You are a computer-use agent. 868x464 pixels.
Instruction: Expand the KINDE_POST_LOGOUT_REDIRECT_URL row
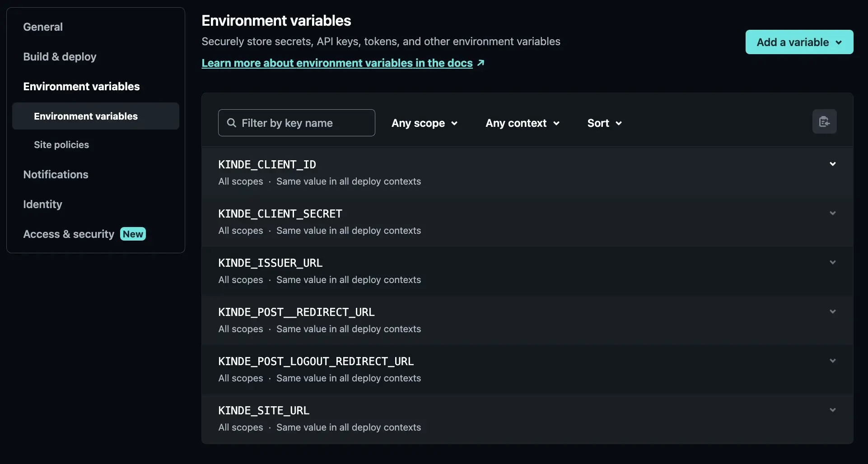(833, 360)
